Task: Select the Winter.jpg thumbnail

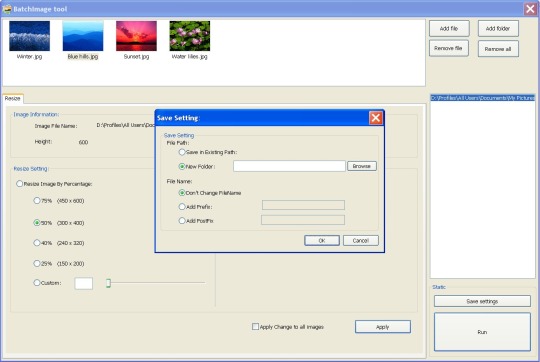Action: tap(29, 36)
